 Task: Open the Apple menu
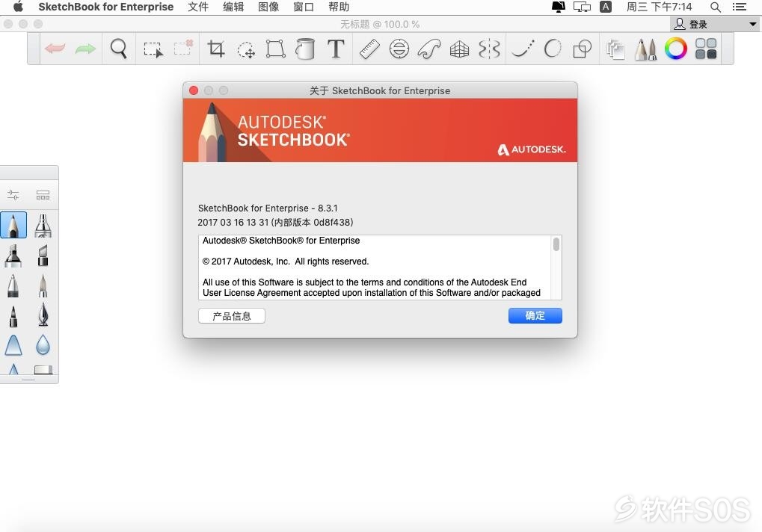coord(18,7)
